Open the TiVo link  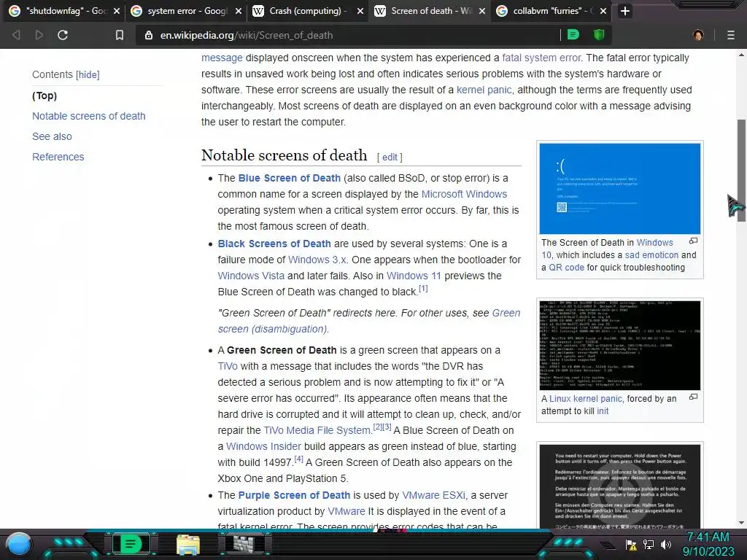228,366
